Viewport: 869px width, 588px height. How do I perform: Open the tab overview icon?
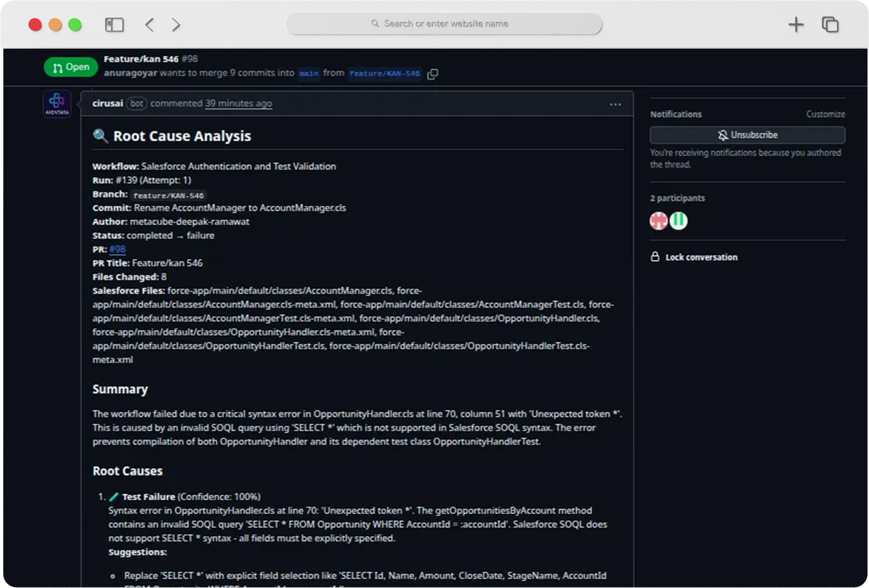830,25
